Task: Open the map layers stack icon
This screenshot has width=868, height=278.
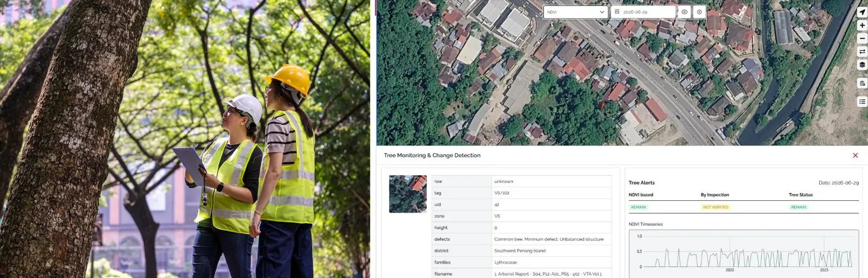Action: coord(862,65)
